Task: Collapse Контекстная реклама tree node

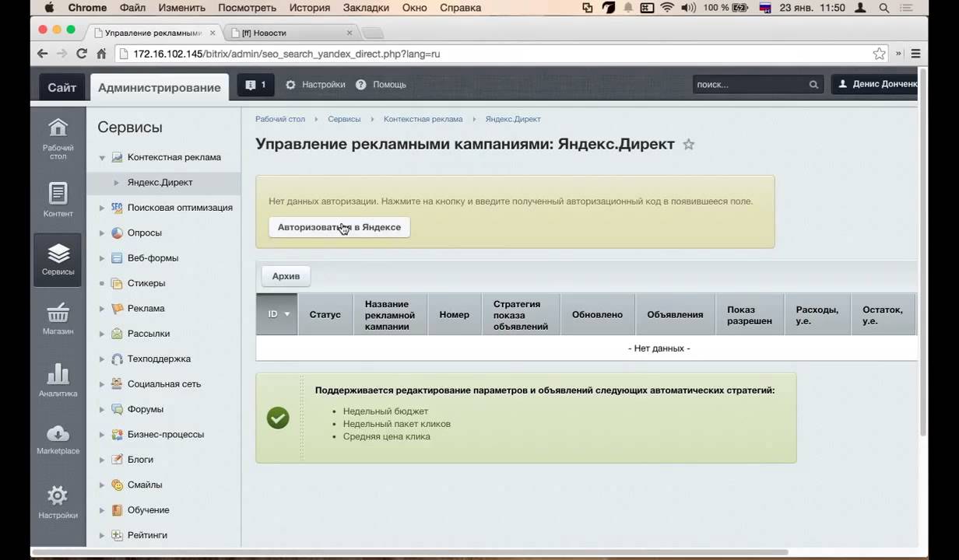Action: 102,158
